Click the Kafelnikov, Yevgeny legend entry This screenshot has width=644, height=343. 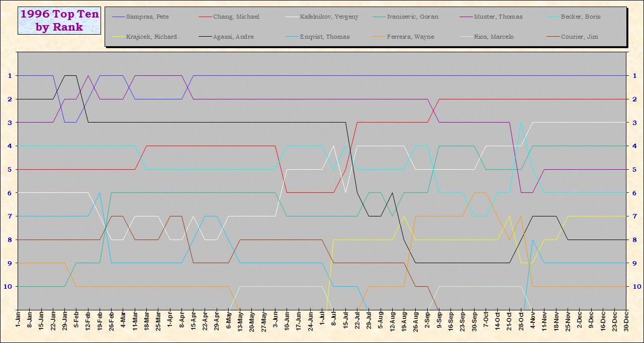(329, 17)
